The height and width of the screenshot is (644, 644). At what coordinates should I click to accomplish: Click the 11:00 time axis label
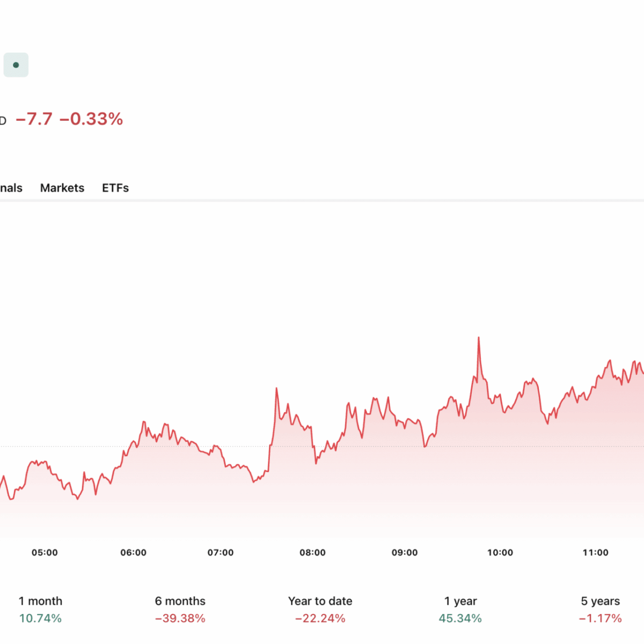tap(595, 552)
